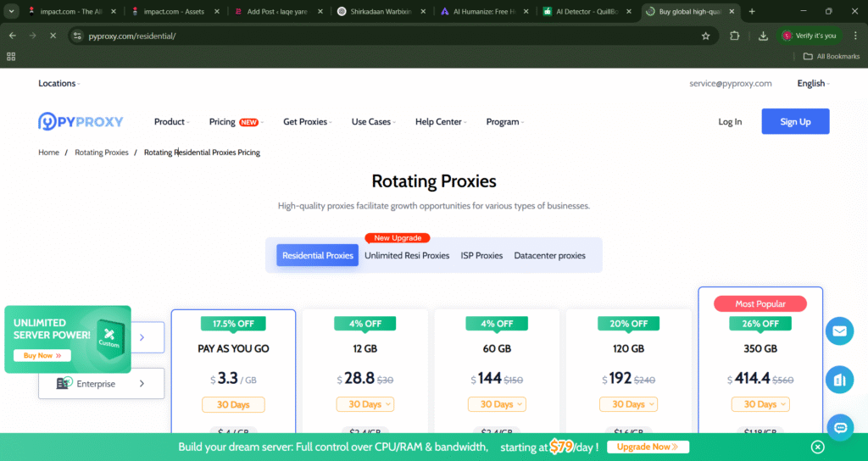This screenshot has height=461, width=868.
Task: Click the 17.5% OFF badge
Action: click(233, 324)
